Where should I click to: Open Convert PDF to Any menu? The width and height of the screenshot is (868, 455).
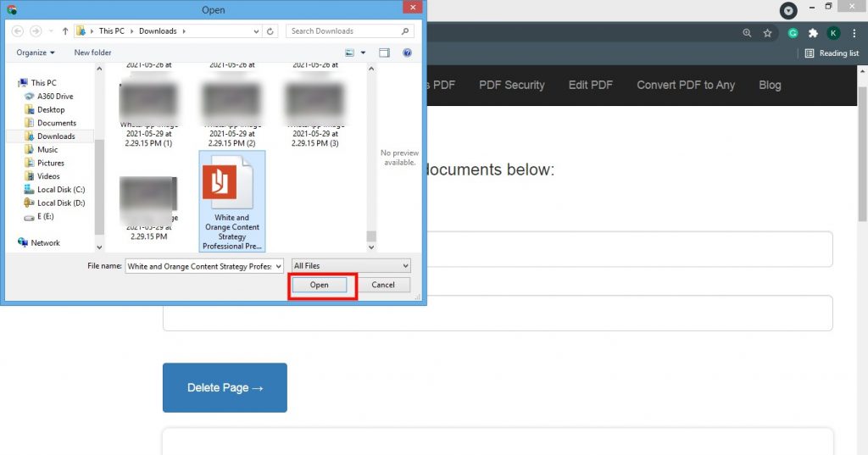686,86
